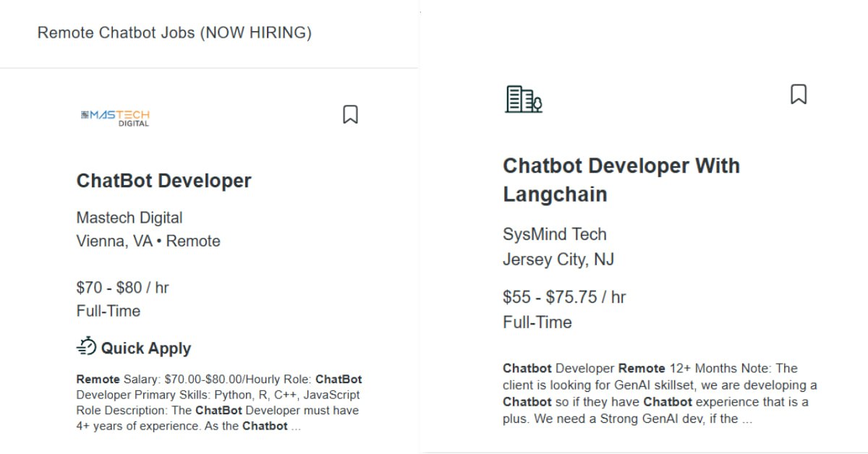868x454 pixels.
Task: Click the Vienna, VA • Remote location text
Action: tap(148, 241)
